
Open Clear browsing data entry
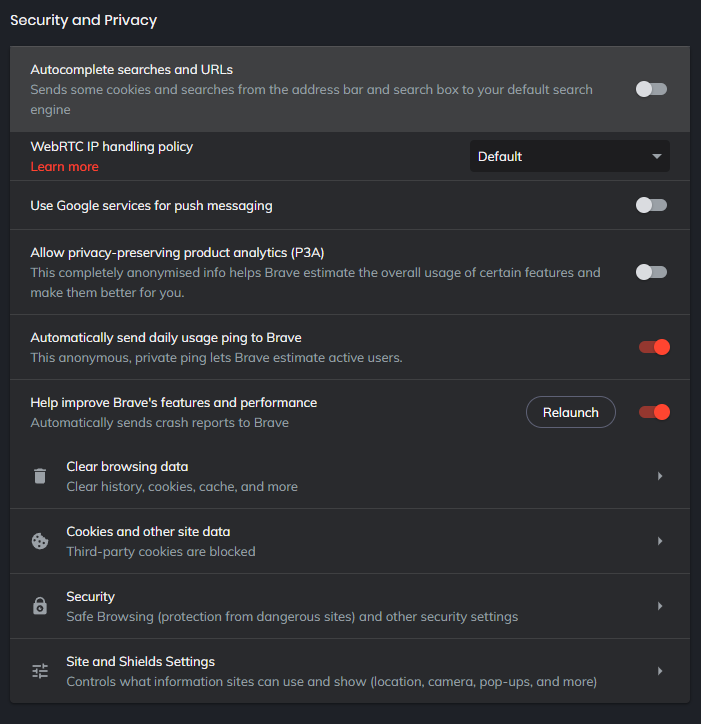click(350, 477)
